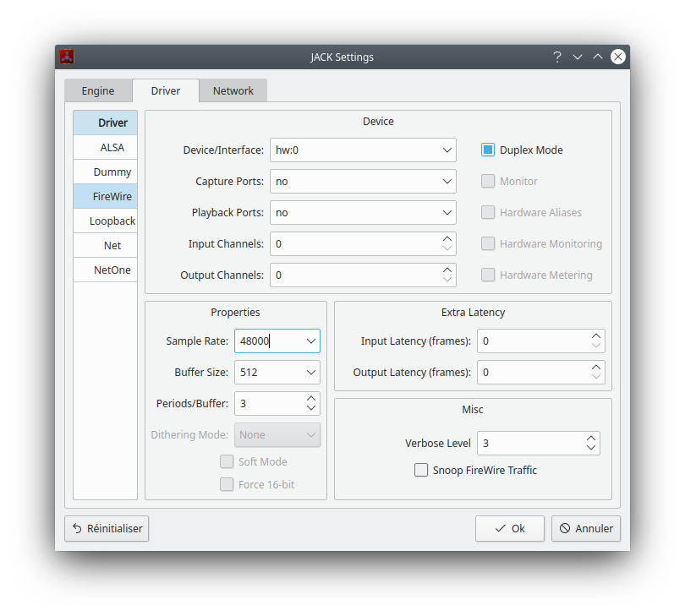Increase Output Latency frames
Image resolution: width=685 pixels, height=616 pixels.
click(596, 368)
